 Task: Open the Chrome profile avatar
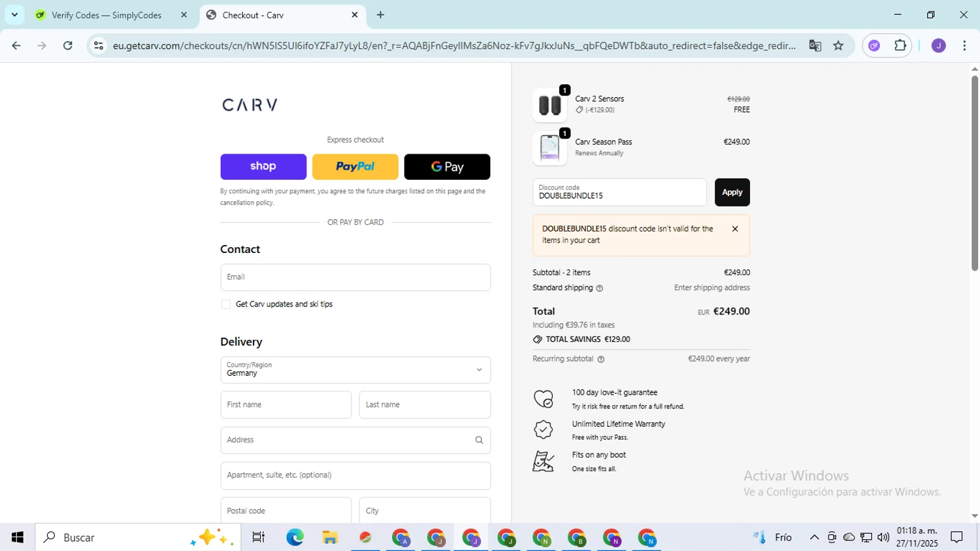[x=939, y=46]
